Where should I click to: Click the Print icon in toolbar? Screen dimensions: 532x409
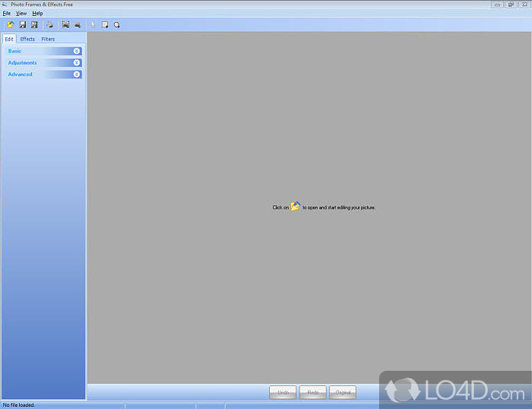[50, 24]
